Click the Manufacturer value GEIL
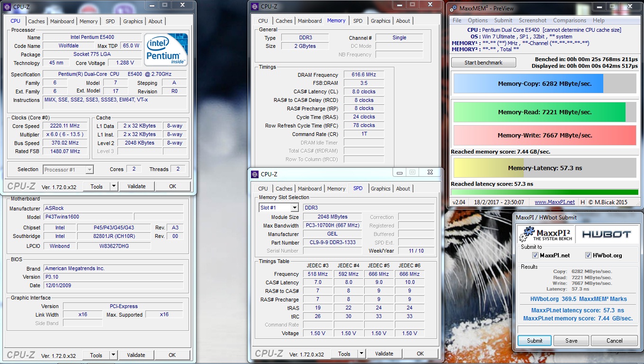Viewport: 644px width, 364px height. coord(332,234)
